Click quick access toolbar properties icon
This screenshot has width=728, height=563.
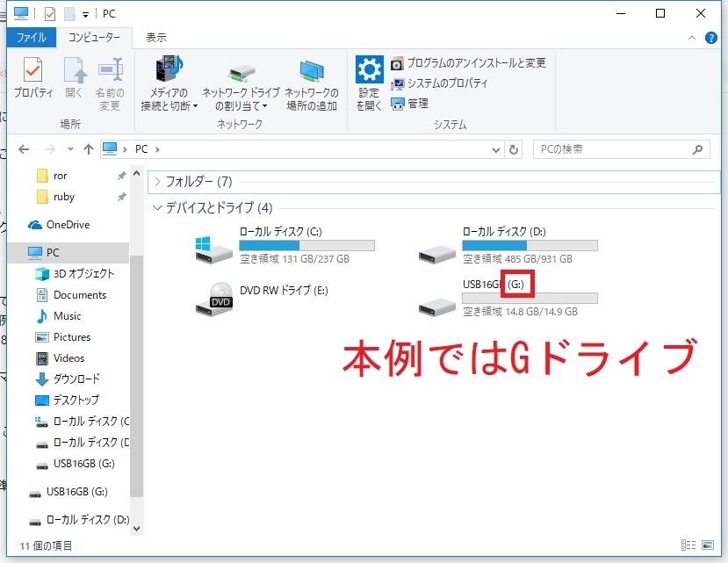pos(50,14)
